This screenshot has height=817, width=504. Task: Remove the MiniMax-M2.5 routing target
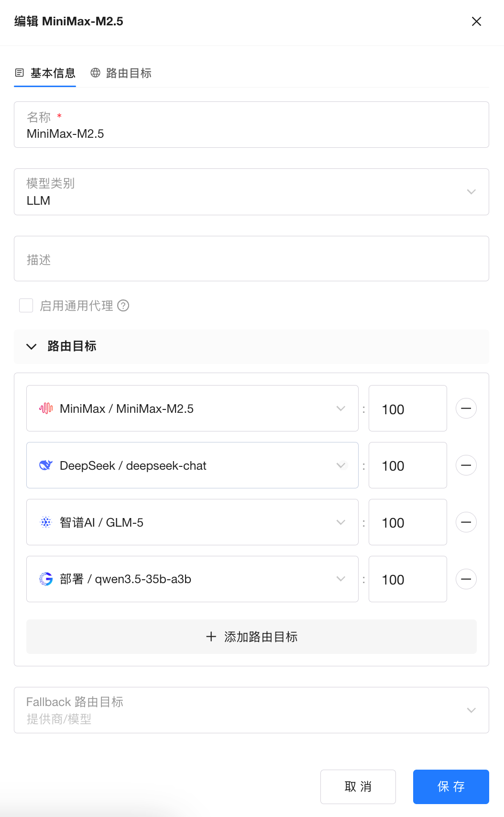coord(466,408)
